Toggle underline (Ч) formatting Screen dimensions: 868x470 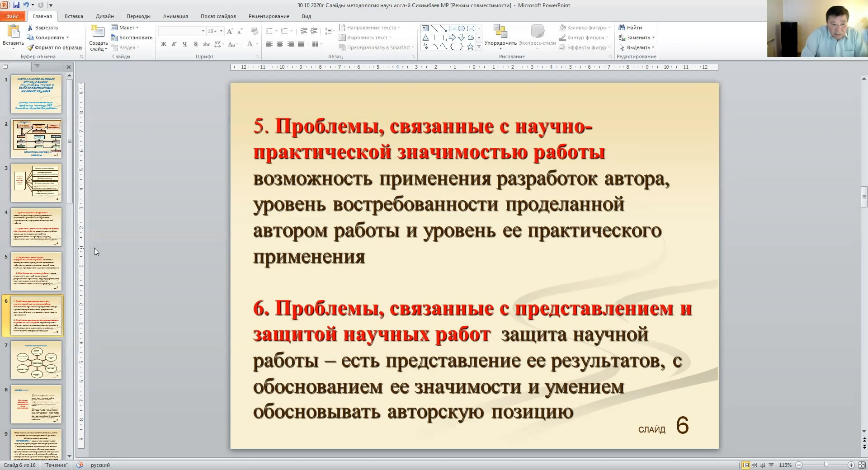click(184, 44)
